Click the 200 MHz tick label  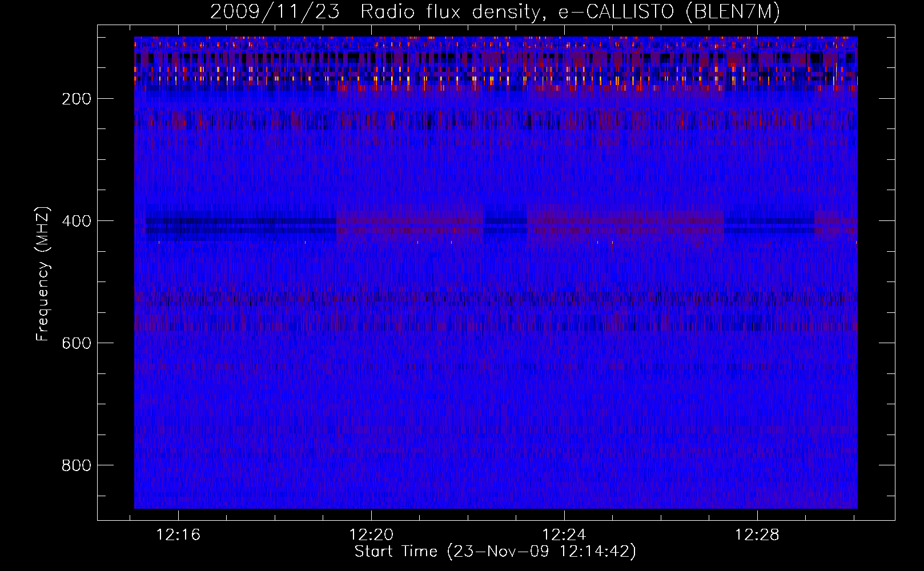[x=77, y=99]
